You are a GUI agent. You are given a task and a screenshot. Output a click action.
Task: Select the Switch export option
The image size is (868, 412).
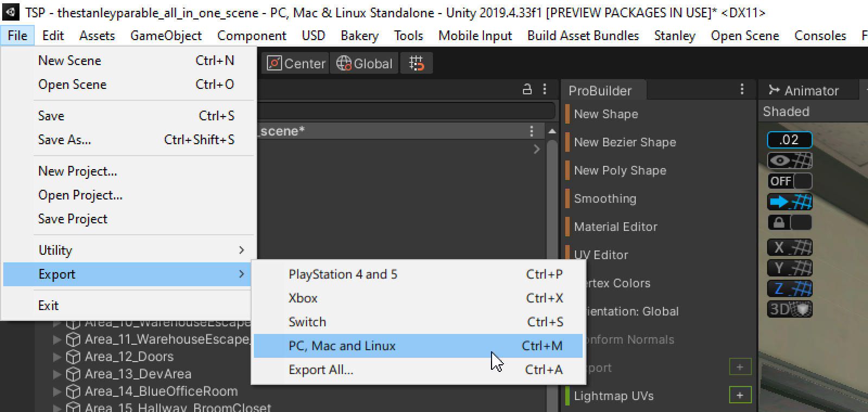(x=418, y=321)
